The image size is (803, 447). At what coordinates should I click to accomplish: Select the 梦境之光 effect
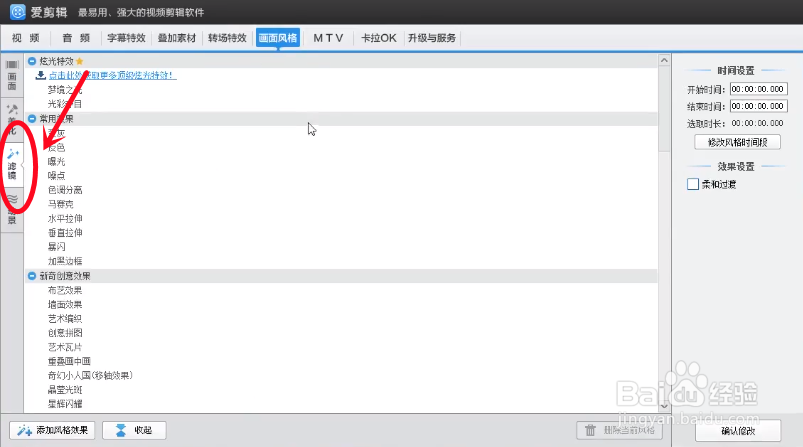tap(65, 90)
